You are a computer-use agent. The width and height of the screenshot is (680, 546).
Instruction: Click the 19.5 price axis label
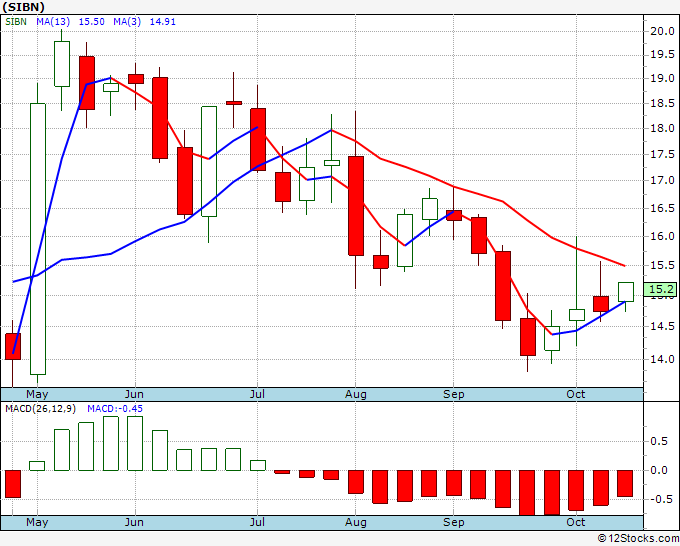tap(662, 55)
